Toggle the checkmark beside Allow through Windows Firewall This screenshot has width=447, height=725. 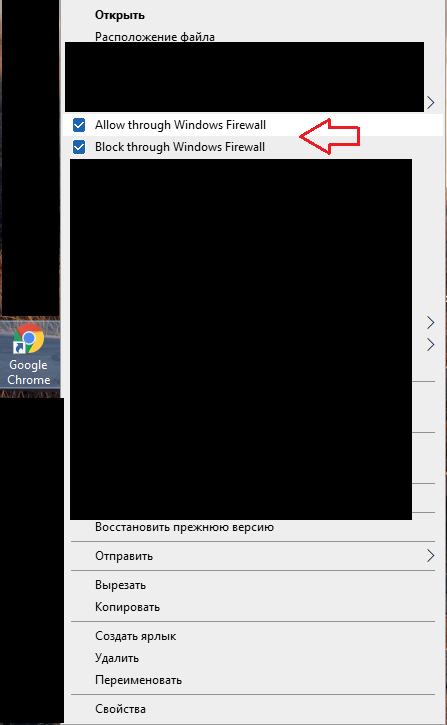(79, 125)
